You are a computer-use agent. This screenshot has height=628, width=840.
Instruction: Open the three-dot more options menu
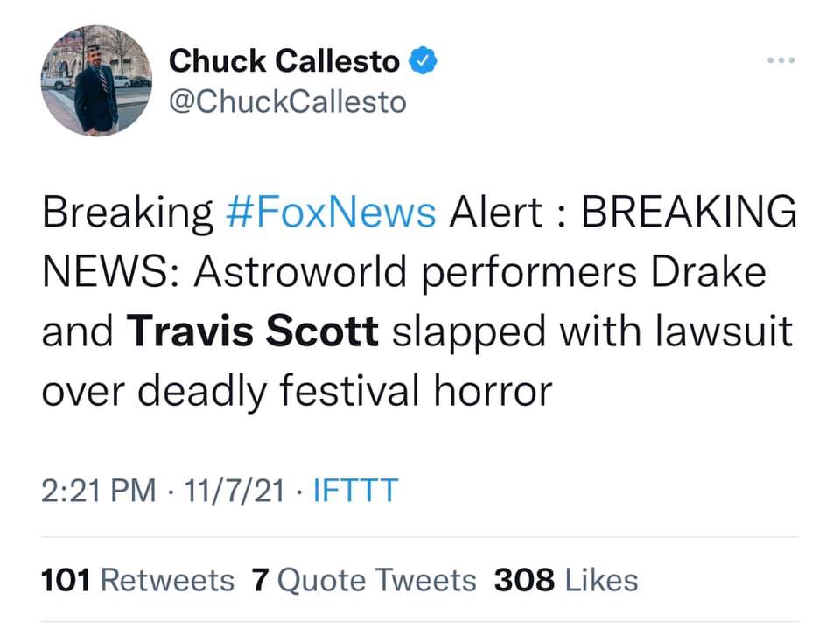[780, 60]
